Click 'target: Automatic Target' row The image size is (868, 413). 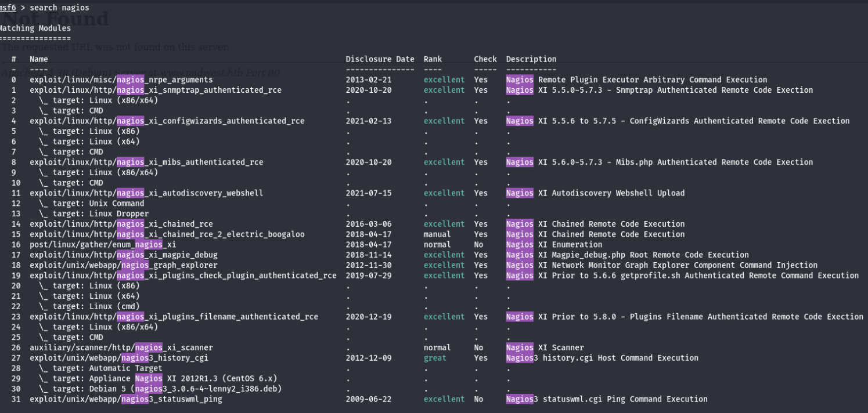point(101,368)
